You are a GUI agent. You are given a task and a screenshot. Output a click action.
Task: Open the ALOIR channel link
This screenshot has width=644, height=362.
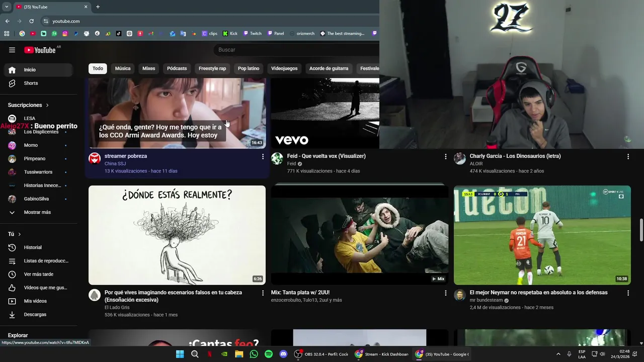point(476,163)
